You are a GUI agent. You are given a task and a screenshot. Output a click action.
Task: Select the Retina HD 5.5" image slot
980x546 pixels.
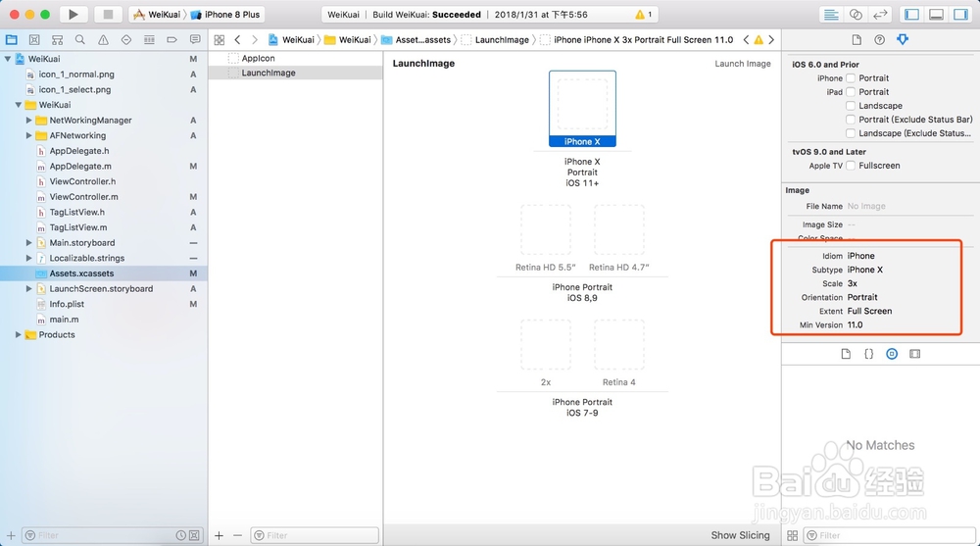(546, 229)
